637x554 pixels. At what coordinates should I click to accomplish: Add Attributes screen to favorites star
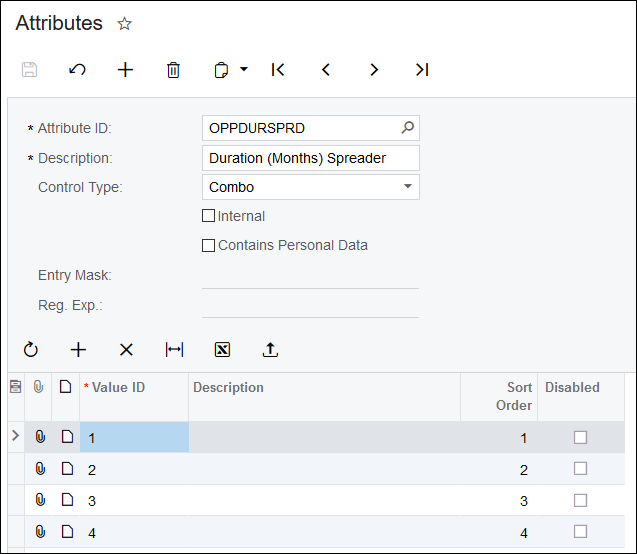[x=124, y=24]
